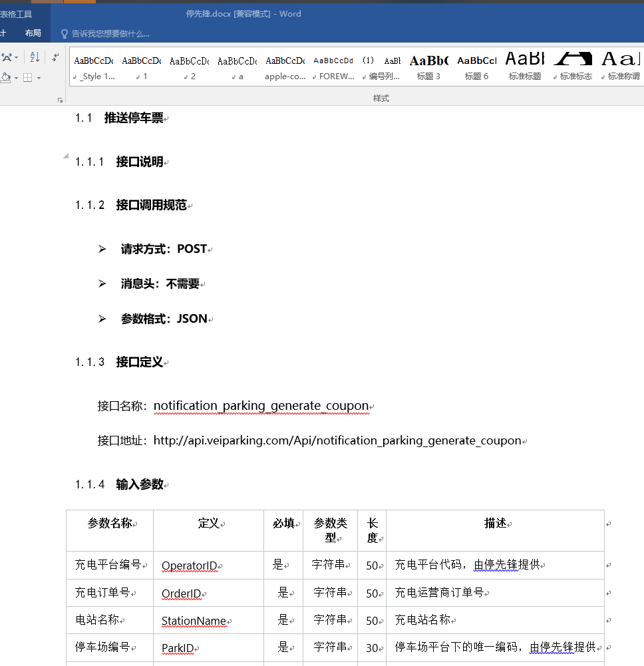Click the 长度 table header cell
Viewport: 644px width, 666px height.
coord(373,530)
